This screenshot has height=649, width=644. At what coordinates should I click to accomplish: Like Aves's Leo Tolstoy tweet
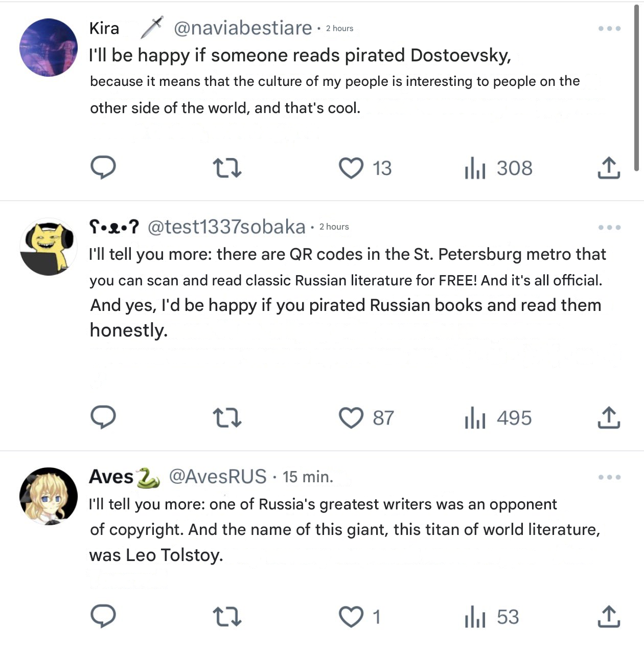[351, 617]
